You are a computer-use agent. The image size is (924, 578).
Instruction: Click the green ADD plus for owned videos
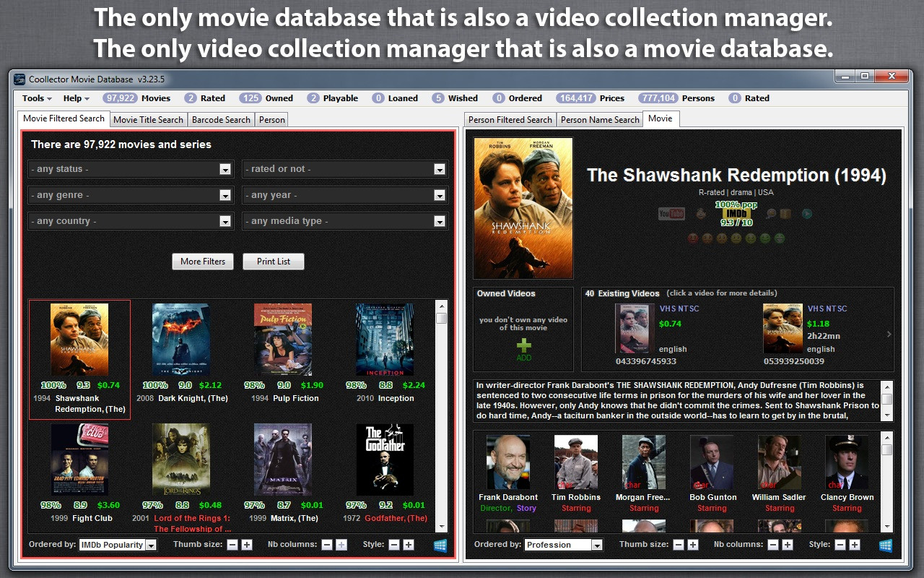tap(523, 348)
